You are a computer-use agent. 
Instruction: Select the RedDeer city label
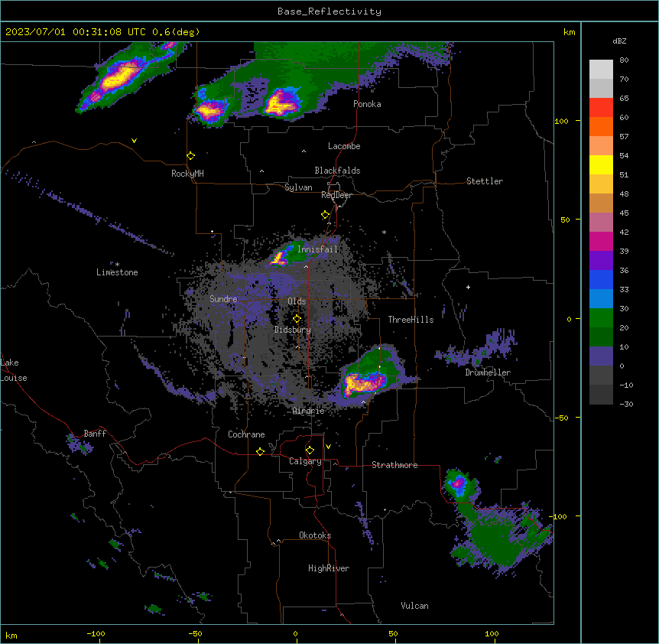click(336, 195)
